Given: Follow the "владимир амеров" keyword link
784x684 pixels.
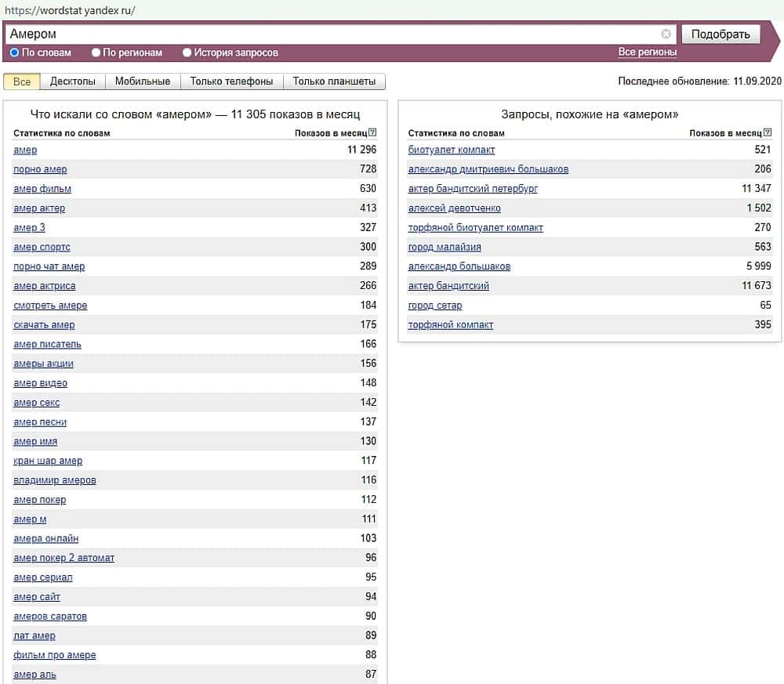Looking at the screenshot, I should pos(55,480).
